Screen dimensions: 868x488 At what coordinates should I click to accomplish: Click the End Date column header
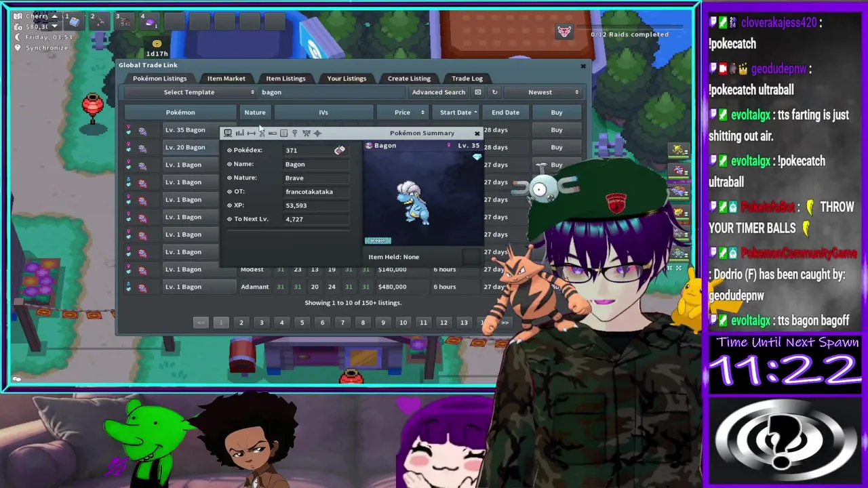506,113
